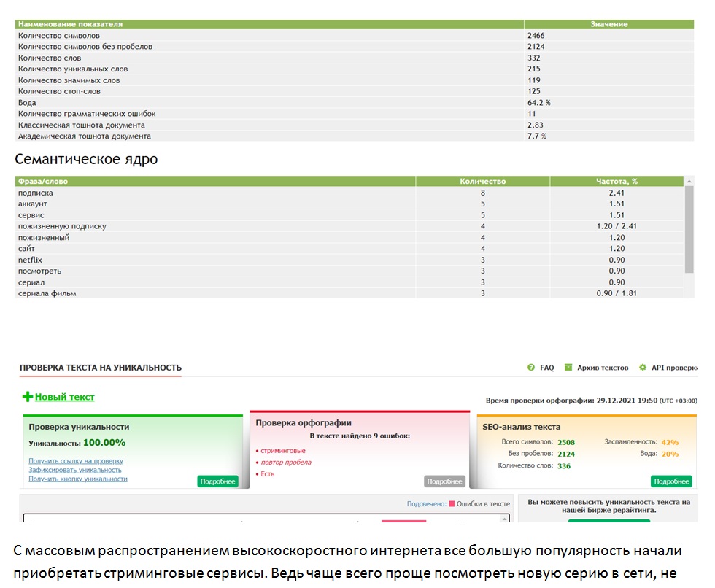715x588 pixels.
Task: Click the повтор пробела error item
Action: point(286,463)
